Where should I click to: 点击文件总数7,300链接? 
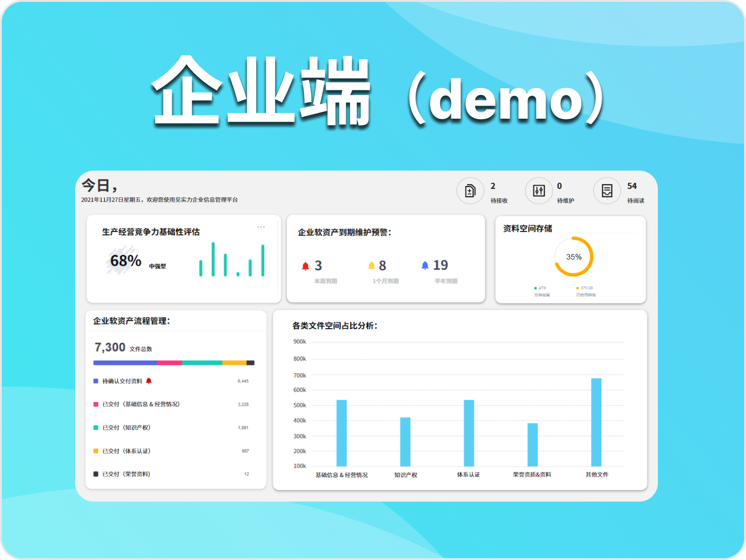109,347
